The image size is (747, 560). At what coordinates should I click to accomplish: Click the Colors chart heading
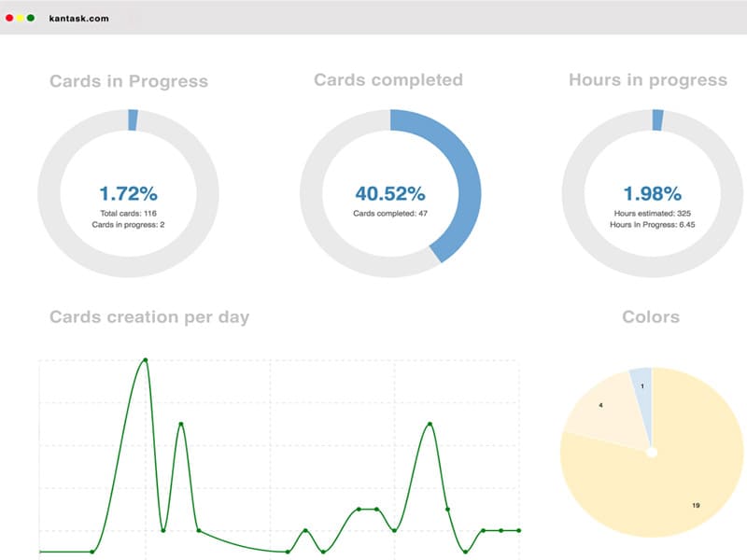[x=651, y=316]
